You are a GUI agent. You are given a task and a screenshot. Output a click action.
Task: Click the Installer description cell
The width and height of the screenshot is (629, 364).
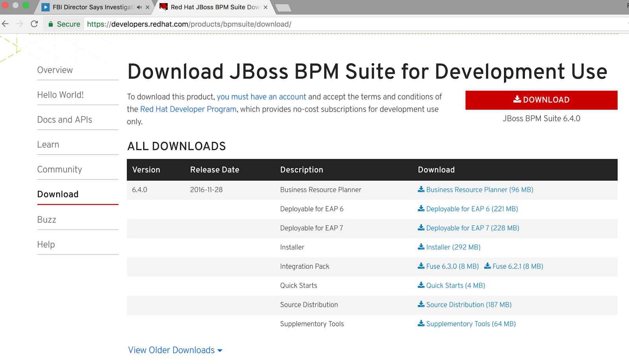[x=292, y=247]
